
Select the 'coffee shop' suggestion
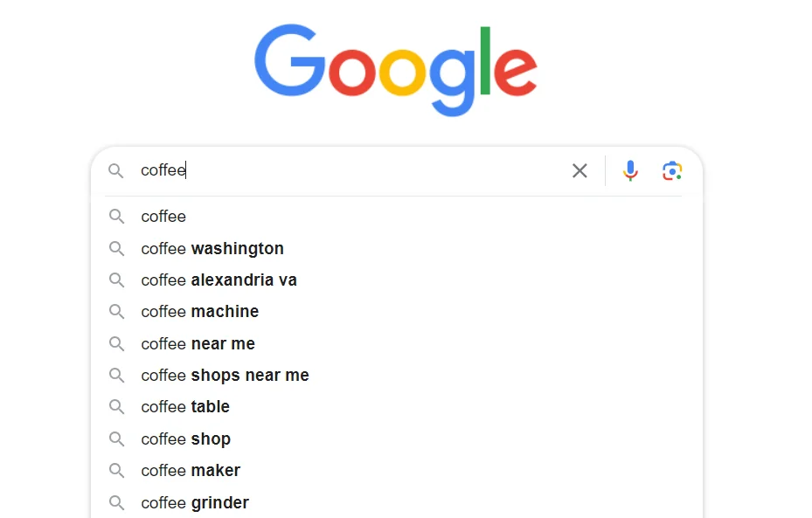pos(185,439)
